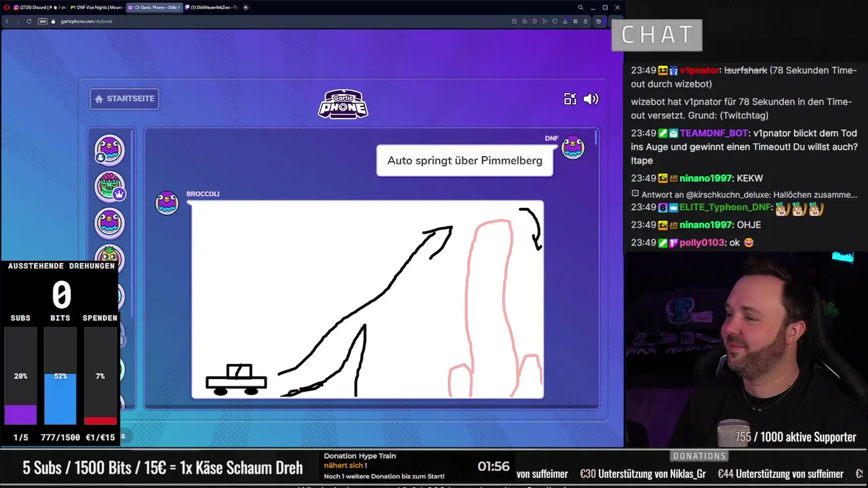The height and width of the screenshot is (488, 868).
Task: Click the Gartic Phone logo
Action: point(343,104)
